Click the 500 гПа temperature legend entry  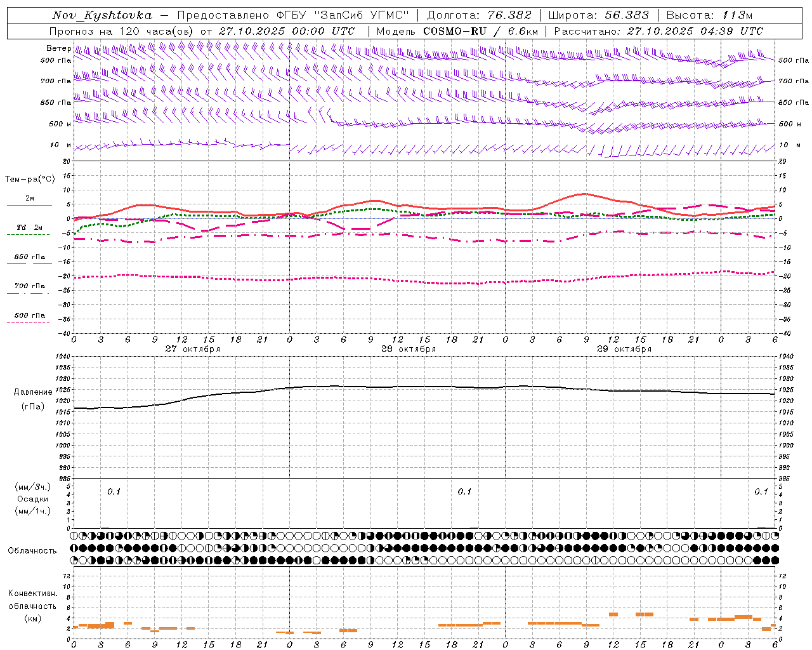30,315
